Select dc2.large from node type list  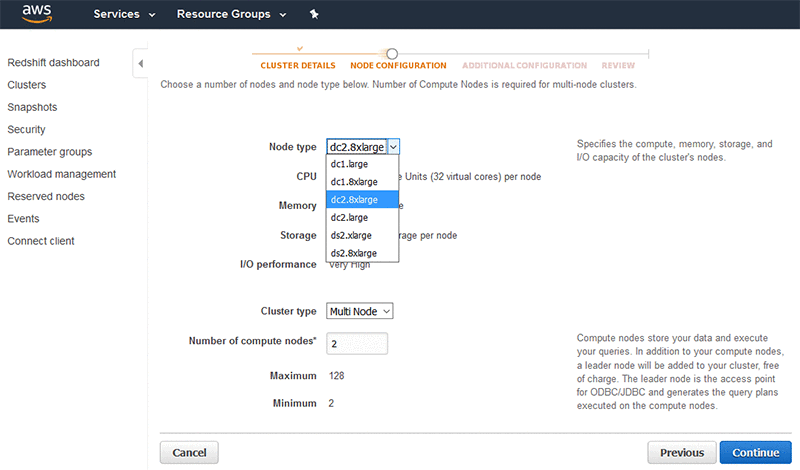click(362, 217)
